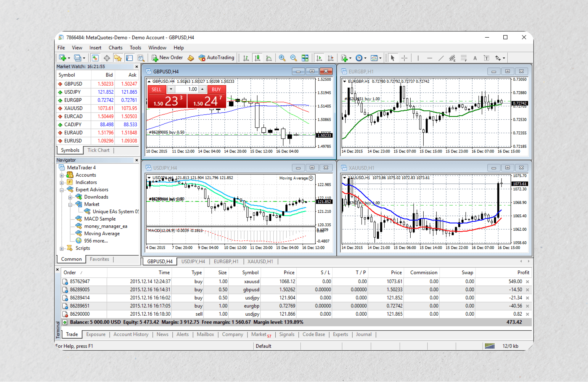Click the New Order toolbar button

pyautogui.click(x=168, y=58)
